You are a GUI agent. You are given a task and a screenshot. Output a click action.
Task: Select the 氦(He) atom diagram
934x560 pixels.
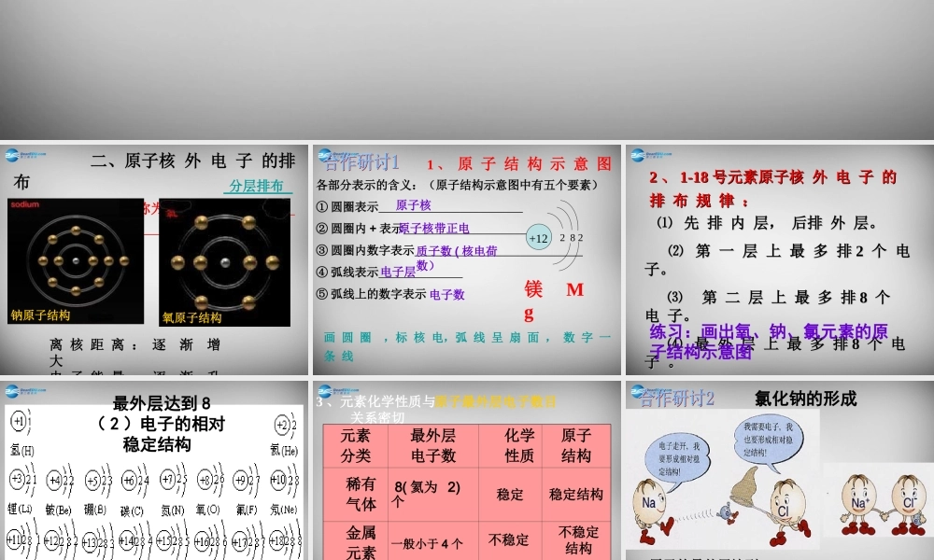(x=284, y=434)
